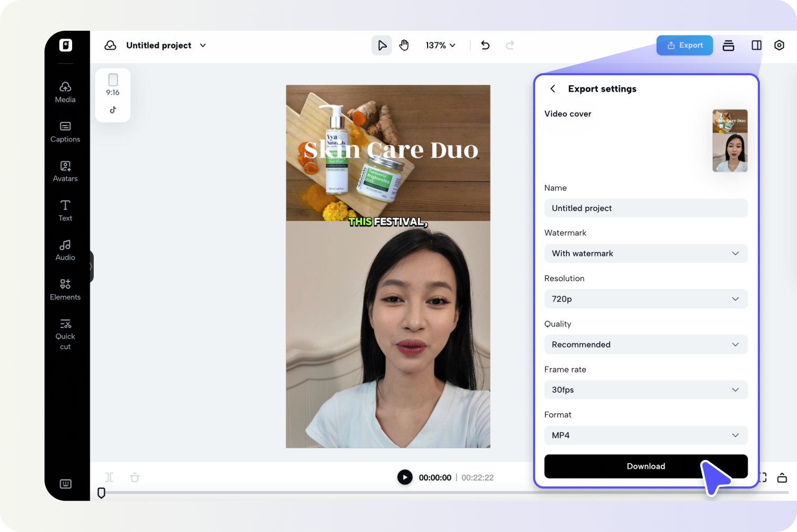Click the 00:00:00 current time readout
The height and width of the screenshot is (532, 797).
(435, 477)
